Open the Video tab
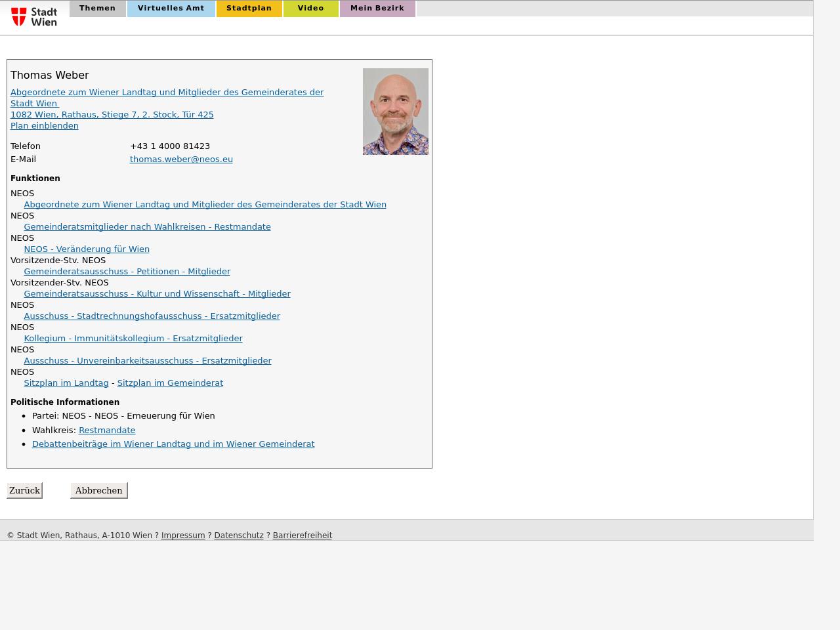 pos(311,9)
